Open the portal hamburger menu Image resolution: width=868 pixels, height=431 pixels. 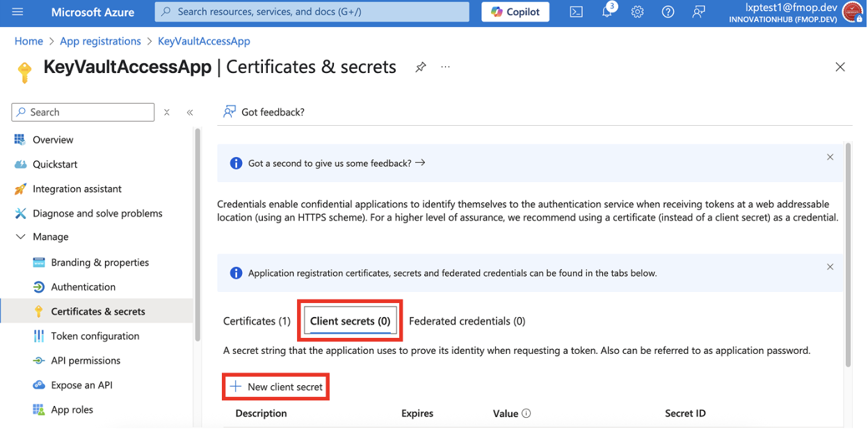click(17, 12)
